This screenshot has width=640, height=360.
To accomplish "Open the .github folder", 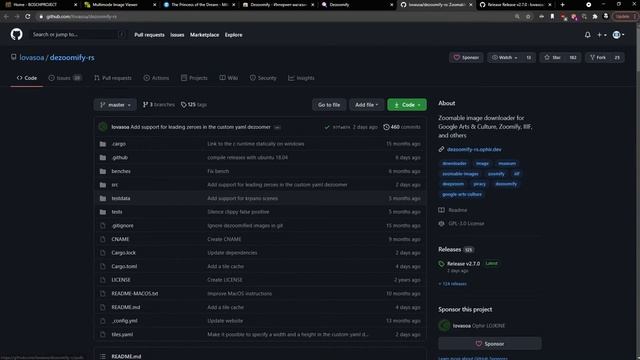I will pyautogui.click(x=120, y=158).
